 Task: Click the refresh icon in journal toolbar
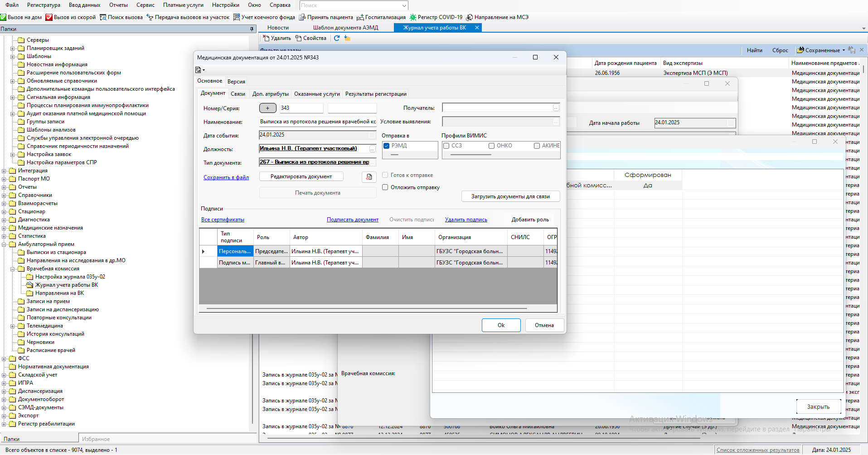click(337, 38)
